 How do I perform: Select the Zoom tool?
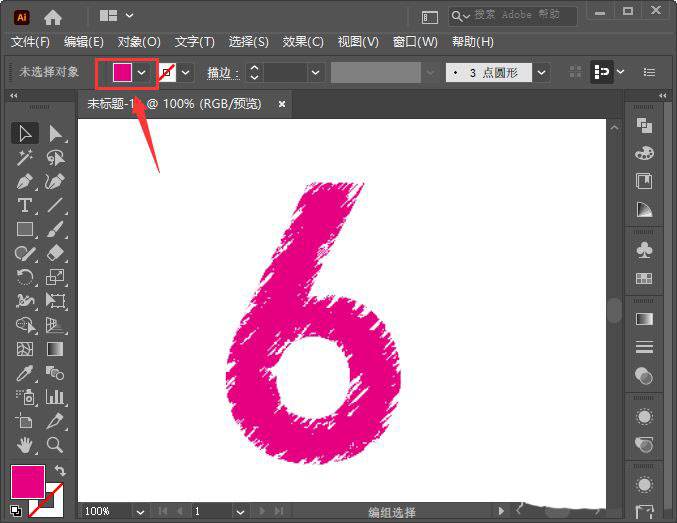click(55, 445)
